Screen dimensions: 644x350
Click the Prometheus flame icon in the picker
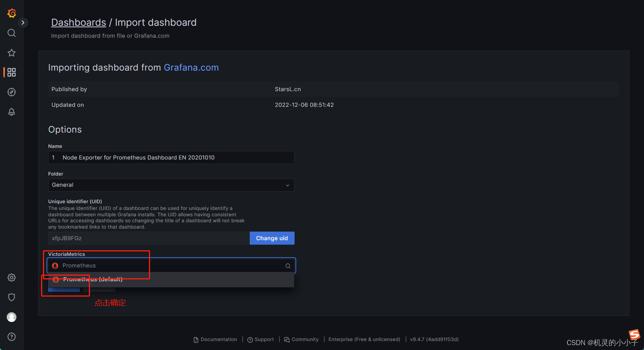coord(55,266)
